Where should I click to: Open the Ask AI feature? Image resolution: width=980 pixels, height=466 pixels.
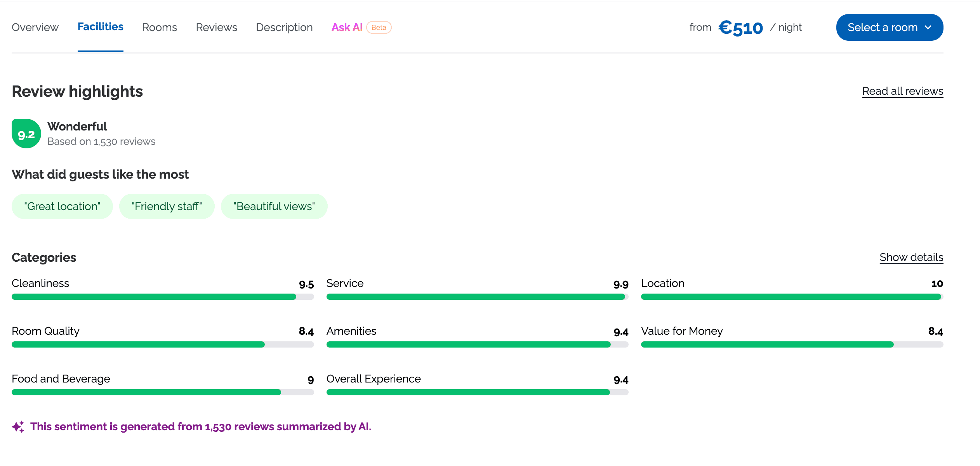pos(347,27)
